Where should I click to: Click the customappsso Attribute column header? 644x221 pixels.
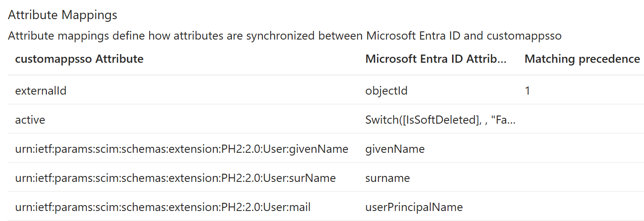[x=79, y=59]
